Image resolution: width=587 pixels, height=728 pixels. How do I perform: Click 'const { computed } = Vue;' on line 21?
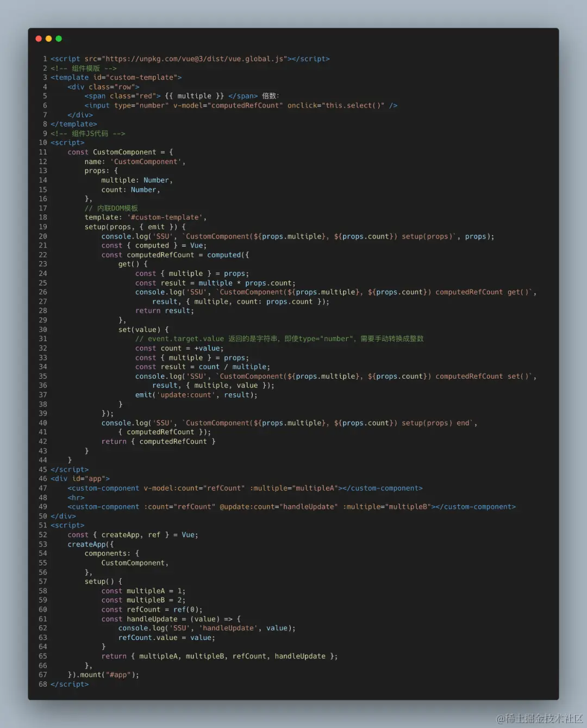pos(154,246)
